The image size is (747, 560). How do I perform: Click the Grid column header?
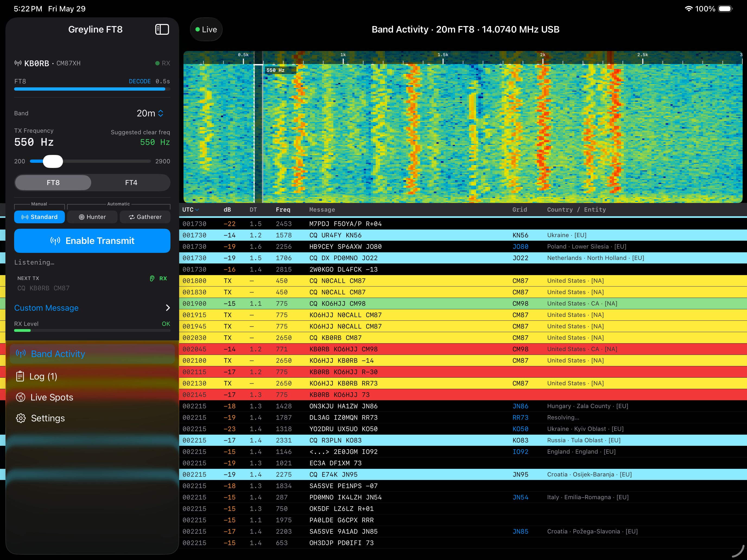519,210
